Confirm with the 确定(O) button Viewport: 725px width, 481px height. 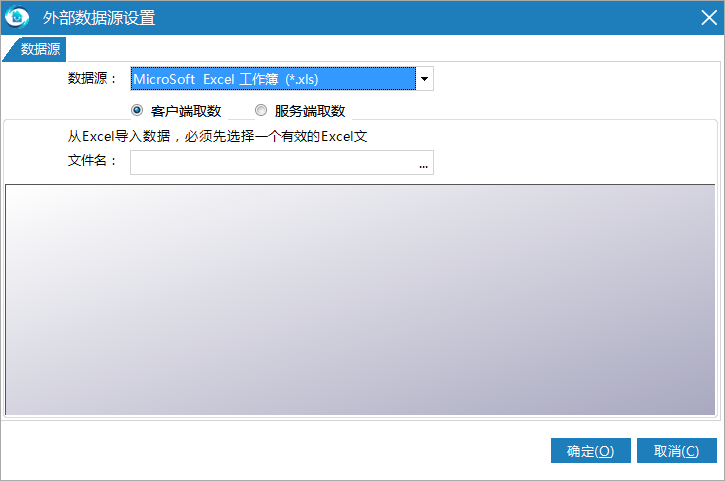590,450
